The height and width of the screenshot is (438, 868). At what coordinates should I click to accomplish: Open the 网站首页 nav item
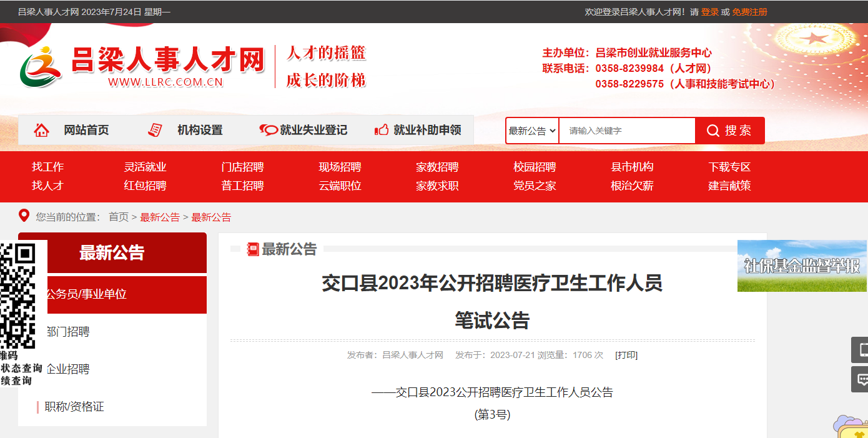(x=86, y=130)
